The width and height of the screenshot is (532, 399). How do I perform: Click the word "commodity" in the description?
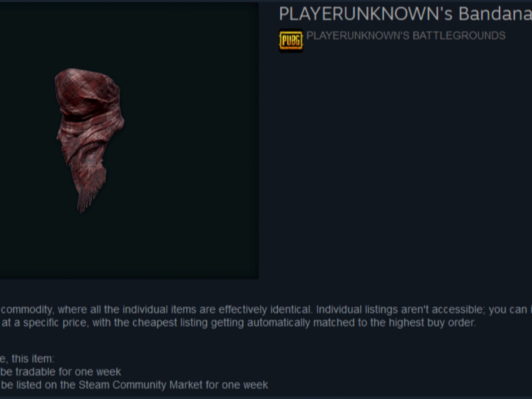[x=27, y=310]
